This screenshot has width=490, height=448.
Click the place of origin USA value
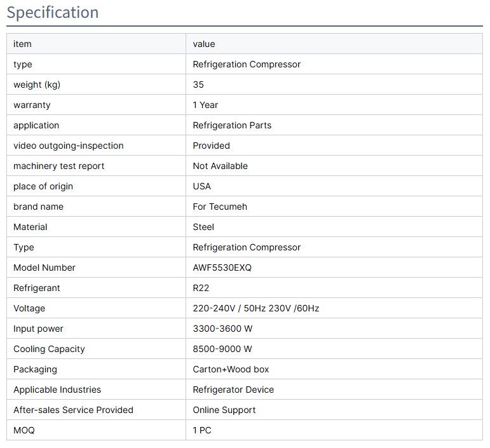[x=201, y=186]
